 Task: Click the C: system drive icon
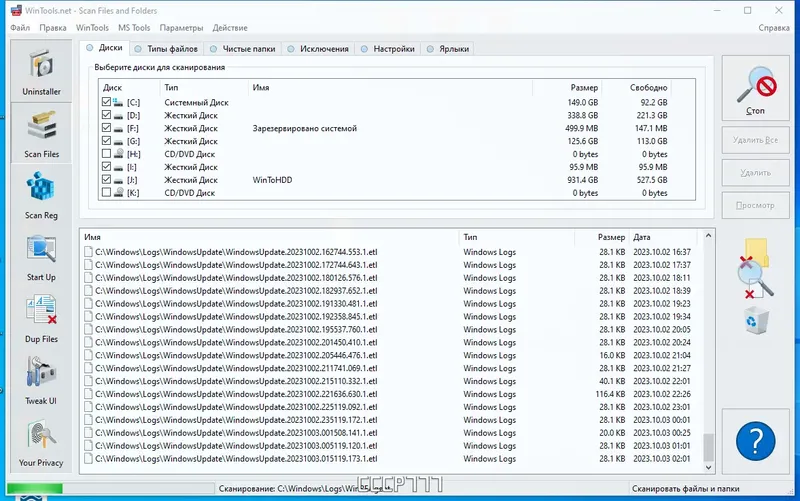pos(118,102)
